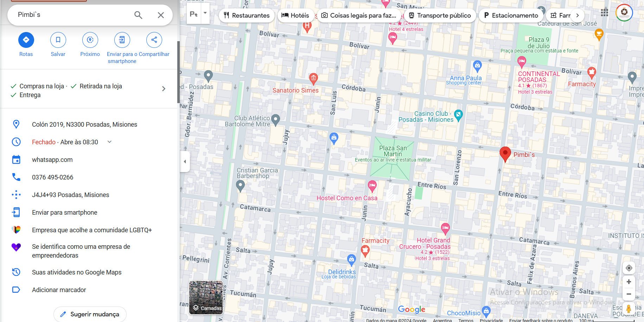This screenshot has height=322, width=644.
Task: Filter map by Hotéis
Action: pos(296,15)
